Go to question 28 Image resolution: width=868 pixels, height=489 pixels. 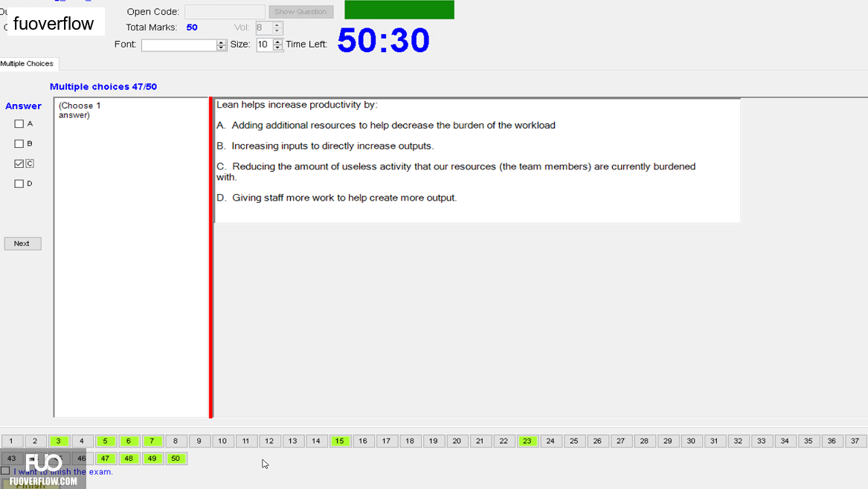click(644, 441)
